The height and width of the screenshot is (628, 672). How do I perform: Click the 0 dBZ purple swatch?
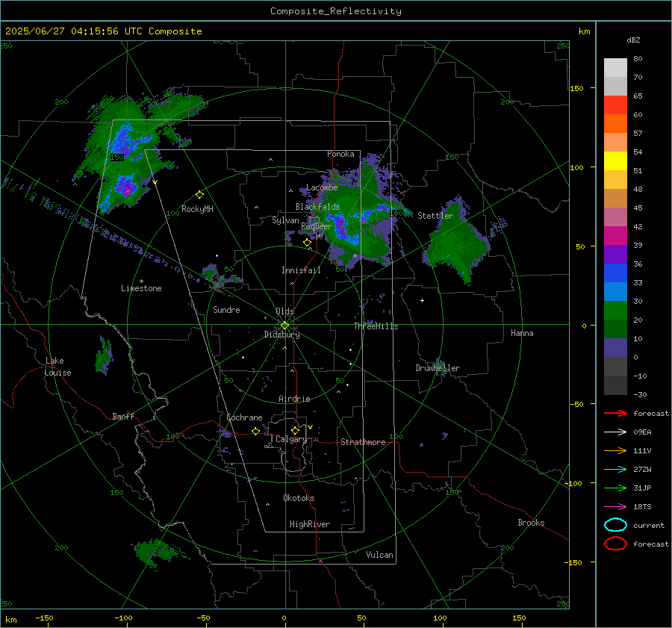(615, 348)
